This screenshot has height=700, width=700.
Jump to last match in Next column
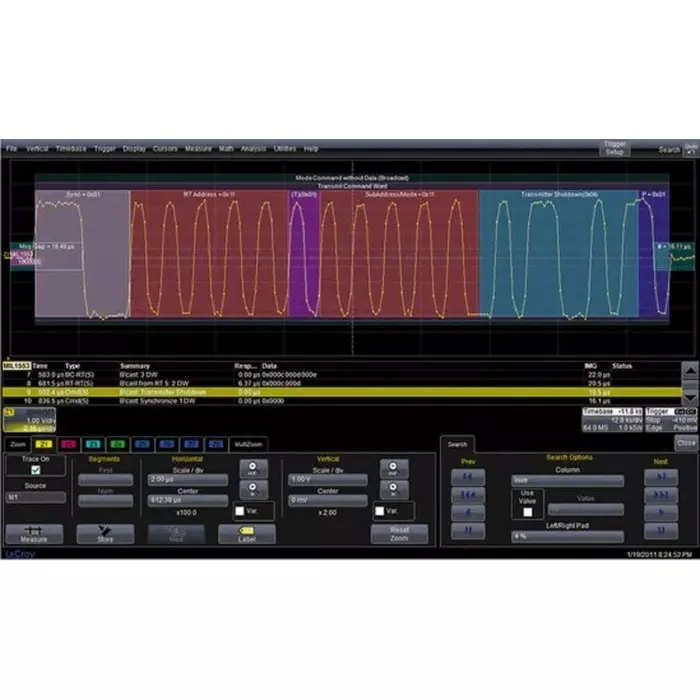[x=661, y=477]
